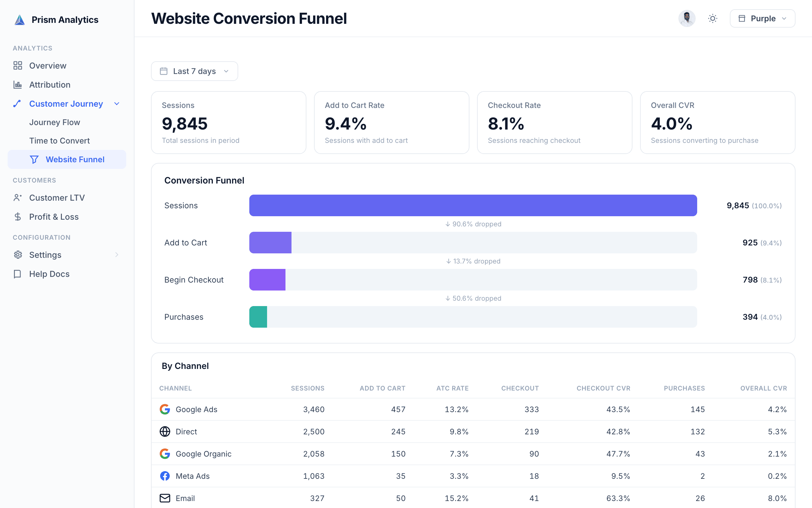Click the ATC RATE column header
Image resolution: width=812 pixels, height=508 pixels.
(x=452, y=388)
